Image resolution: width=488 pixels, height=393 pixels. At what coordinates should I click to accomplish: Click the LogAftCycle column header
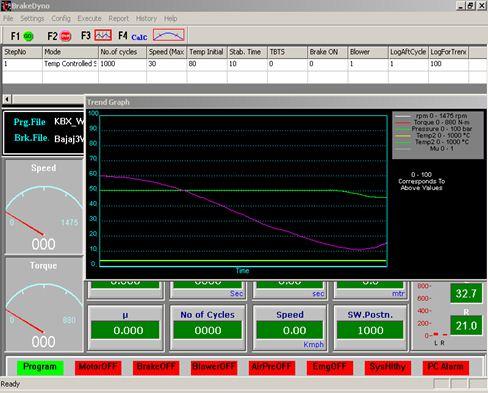click(408, 52)
